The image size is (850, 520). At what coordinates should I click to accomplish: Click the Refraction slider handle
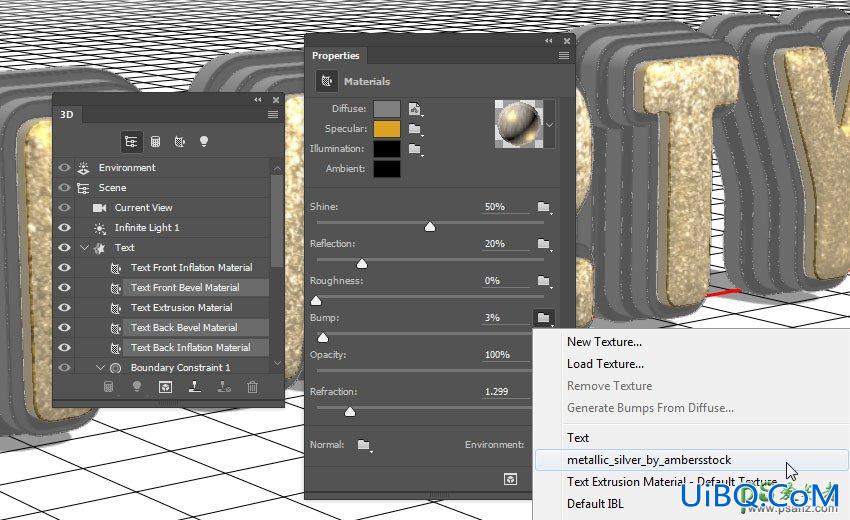coord(350,412)
